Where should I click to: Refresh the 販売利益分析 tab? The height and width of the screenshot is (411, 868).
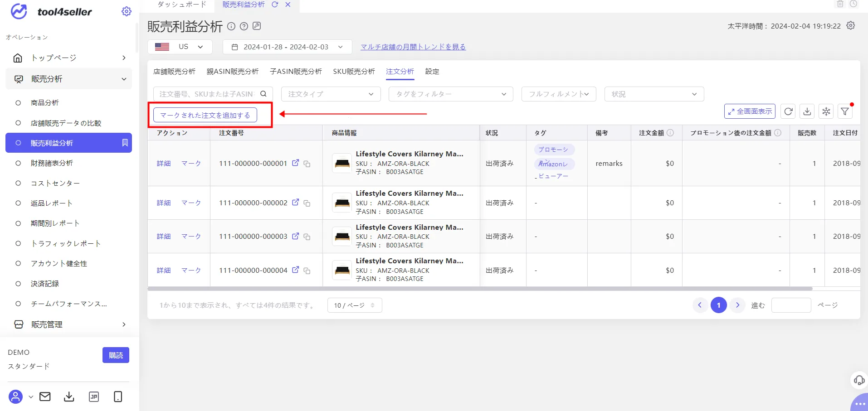tap(275, 5)
